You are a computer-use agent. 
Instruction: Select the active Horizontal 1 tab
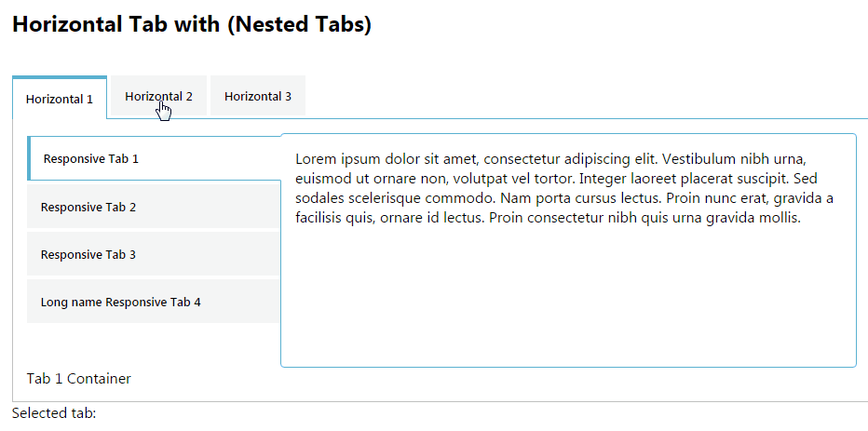60,98
